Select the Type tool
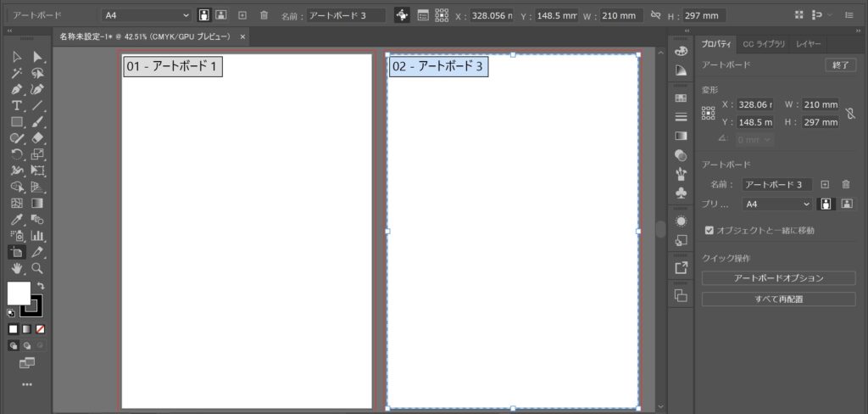868x414 pixels. point(17,105)
